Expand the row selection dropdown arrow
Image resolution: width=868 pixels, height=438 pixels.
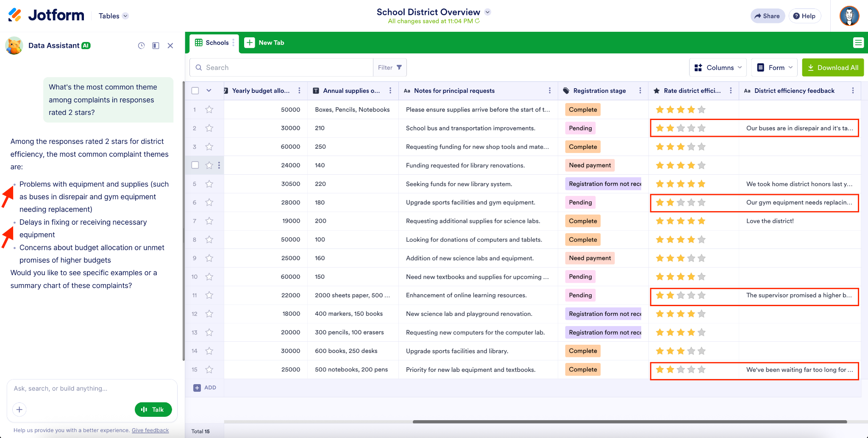(x=209, y=91)
